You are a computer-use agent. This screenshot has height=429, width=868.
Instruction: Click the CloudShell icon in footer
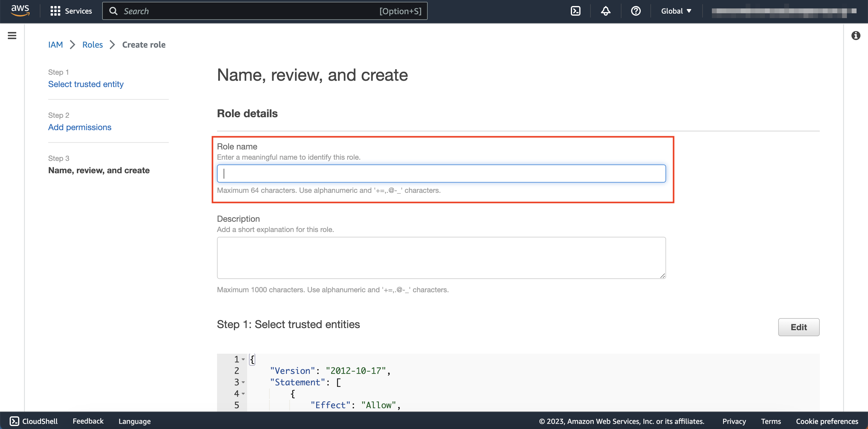point(14,421)
